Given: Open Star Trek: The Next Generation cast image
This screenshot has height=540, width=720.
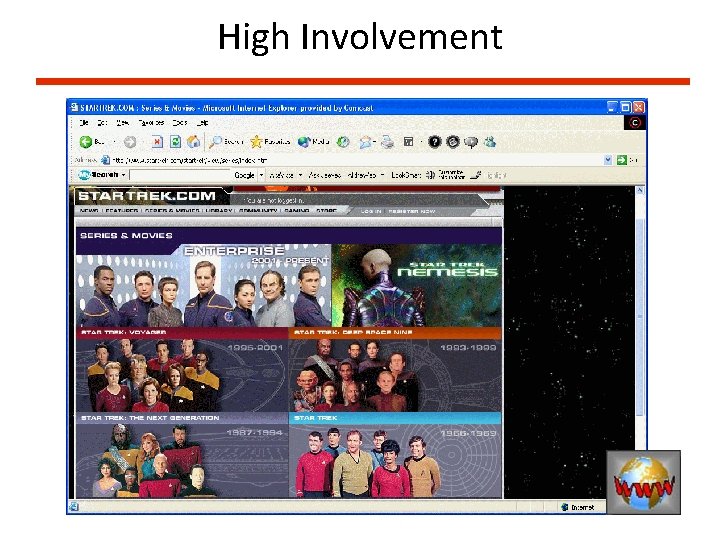Looking at the screenshot, I should pyautogui.click(x=182, y=461).
